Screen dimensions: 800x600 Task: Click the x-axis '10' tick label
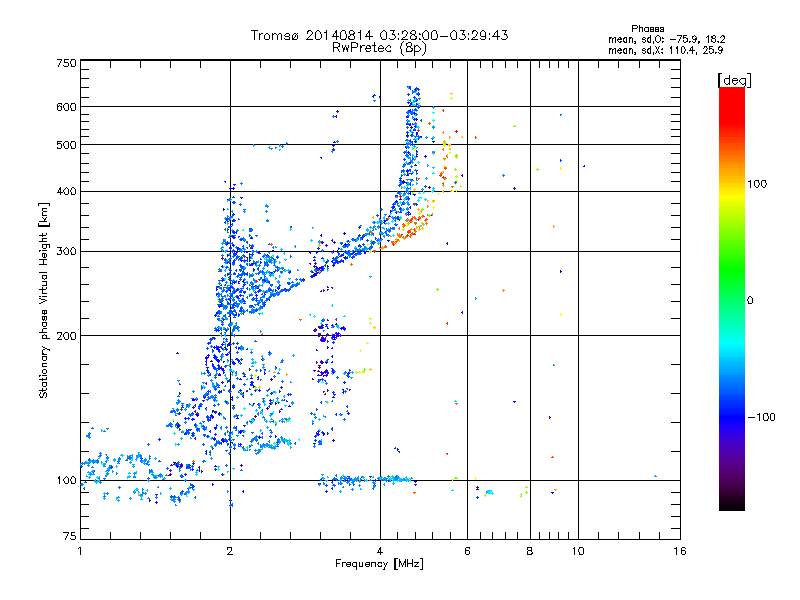point(578,551)
